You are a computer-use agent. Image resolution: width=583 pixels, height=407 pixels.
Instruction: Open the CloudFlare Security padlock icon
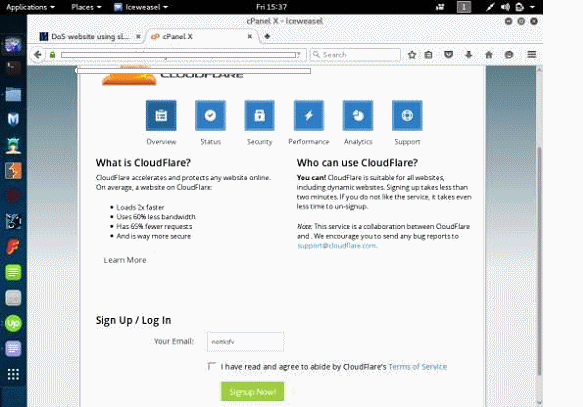260,116
